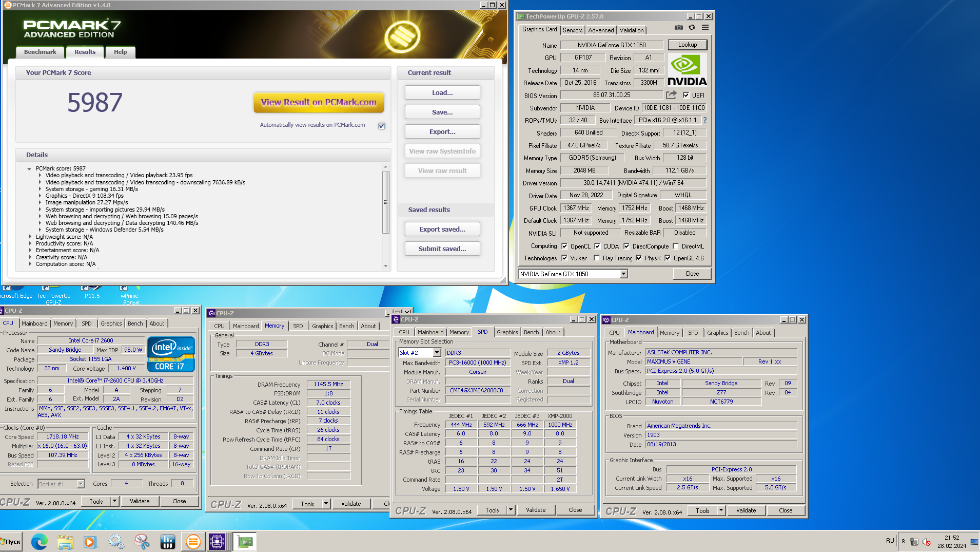This screenshot has width=980, height=552.
Task: Switch to the SPD tab in the Mainboard CPU-Z window
Action: (x=693, y=333)
